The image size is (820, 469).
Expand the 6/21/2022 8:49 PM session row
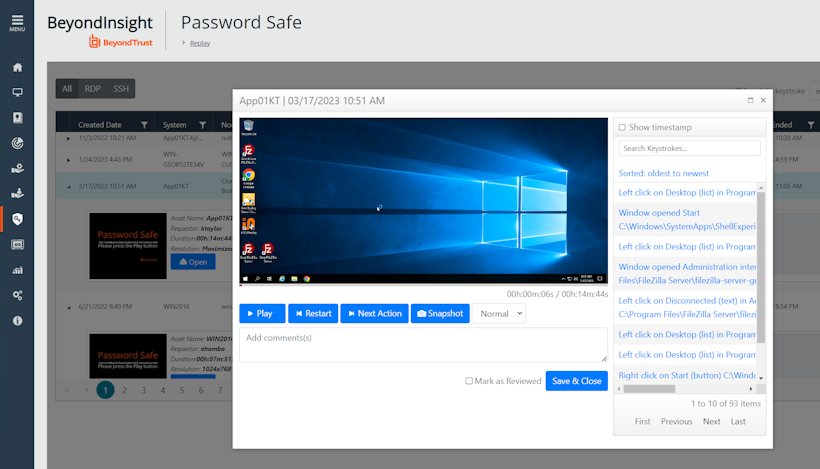click(x=68, y=306)
